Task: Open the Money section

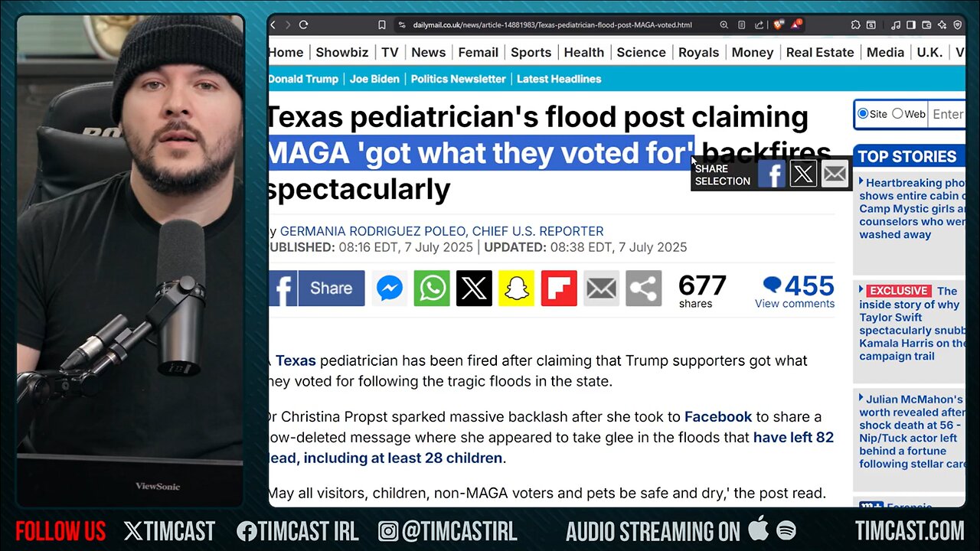Action: [x=753, y=52]
